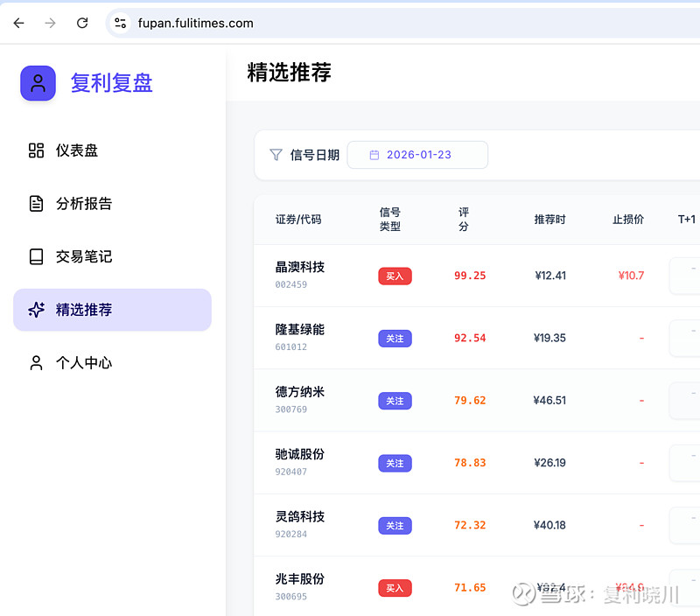Viewport: 700px width, 616px height.
Task: Sort by 评分 column header
Action: tap(464, 219)
